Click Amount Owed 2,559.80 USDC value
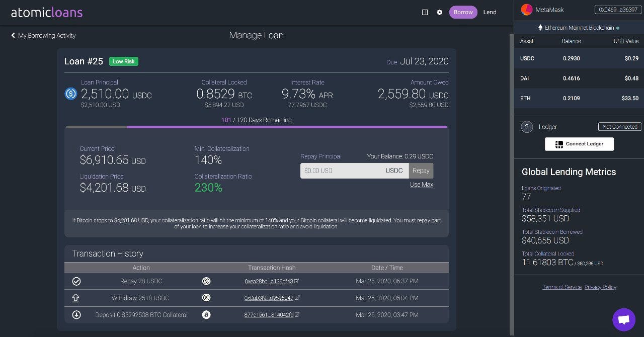Image resolution: width=644 pixels, height=337 pixels. pos(413,94)
